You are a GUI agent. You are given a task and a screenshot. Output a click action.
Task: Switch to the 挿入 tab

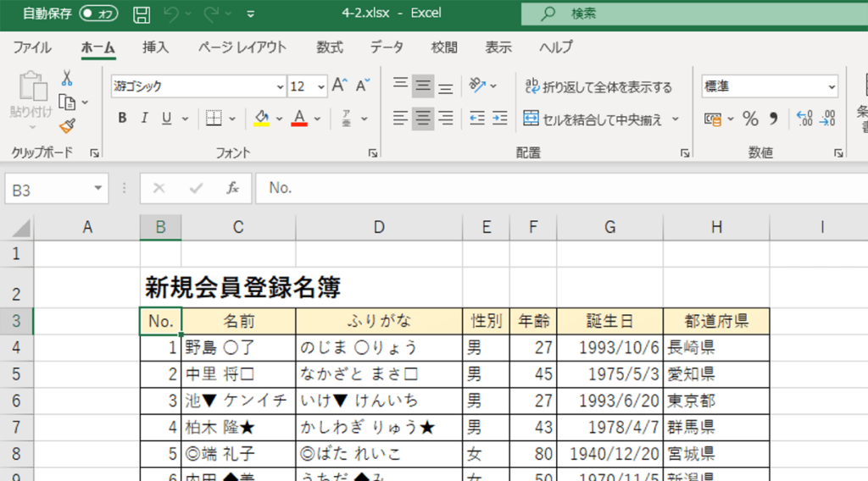click(156, 47)
